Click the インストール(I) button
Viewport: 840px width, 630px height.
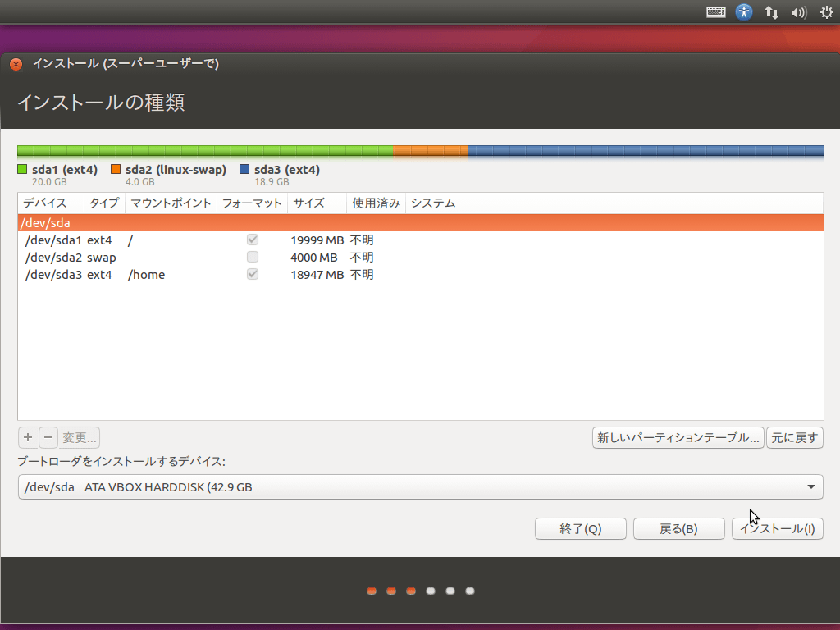pos(777,529)
